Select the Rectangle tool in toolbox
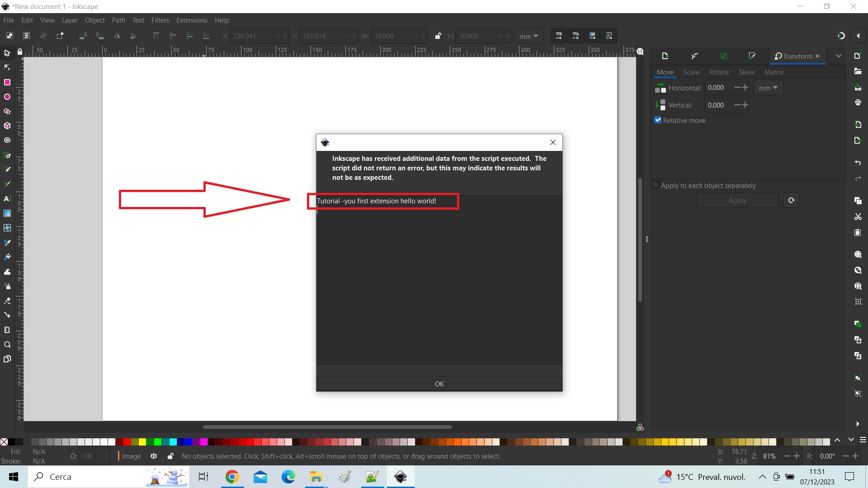 point(7,82)
